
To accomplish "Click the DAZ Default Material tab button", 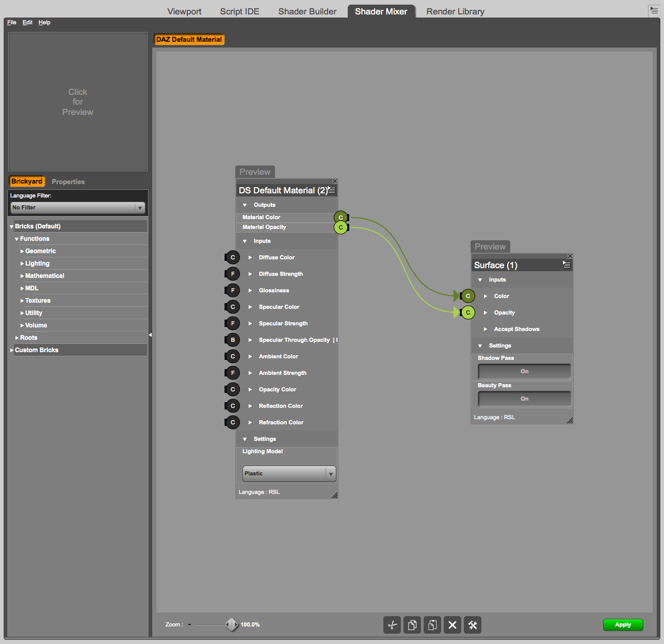I will tap(189, 40).
